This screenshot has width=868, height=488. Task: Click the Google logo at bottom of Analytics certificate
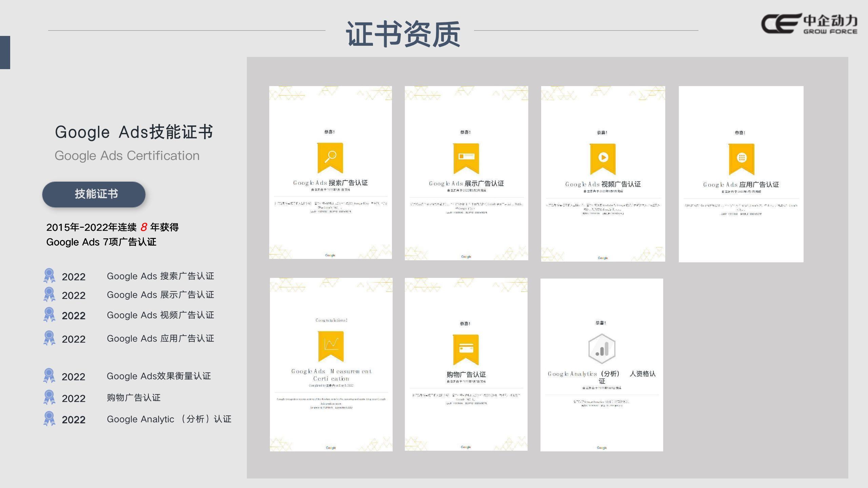tap(602, 448)
